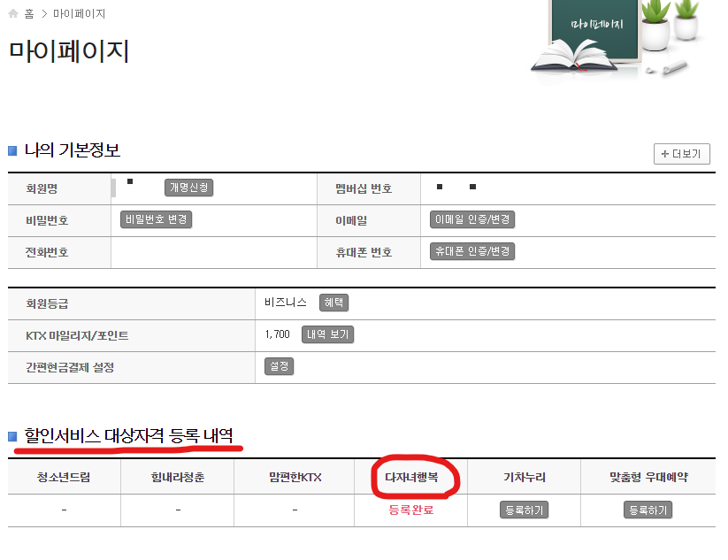Click the 휴대폰 번호 label cell
This screenshot has width=728, height=560.
[369, 253]
